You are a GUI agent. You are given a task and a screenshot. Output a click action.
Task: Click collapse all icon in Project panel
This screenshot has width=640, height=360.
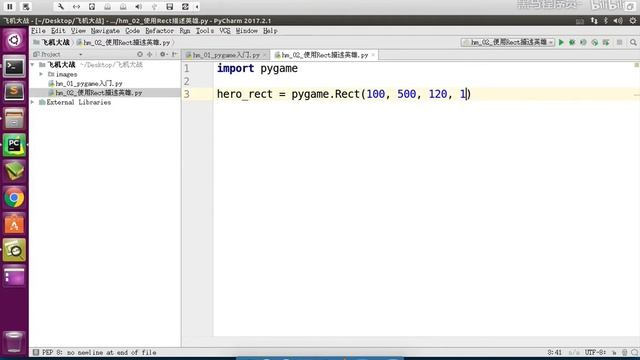pos(150,54)
